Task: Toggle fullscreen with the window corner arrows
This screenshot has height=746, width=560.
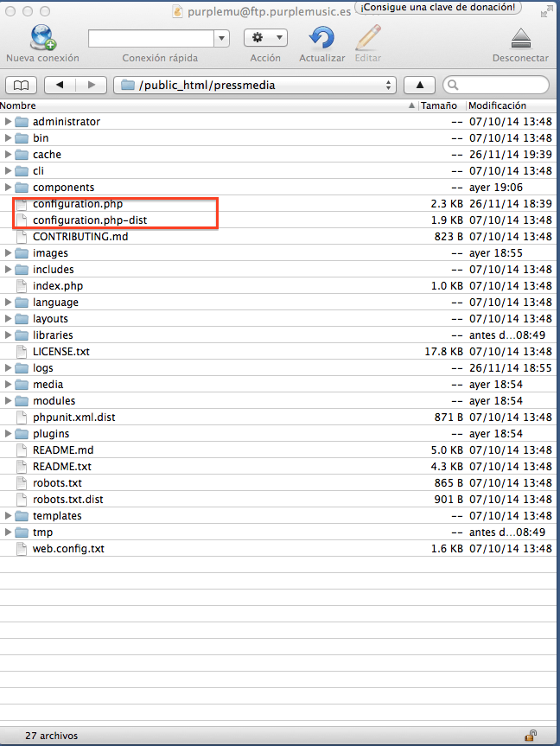Action: [547, 11]
